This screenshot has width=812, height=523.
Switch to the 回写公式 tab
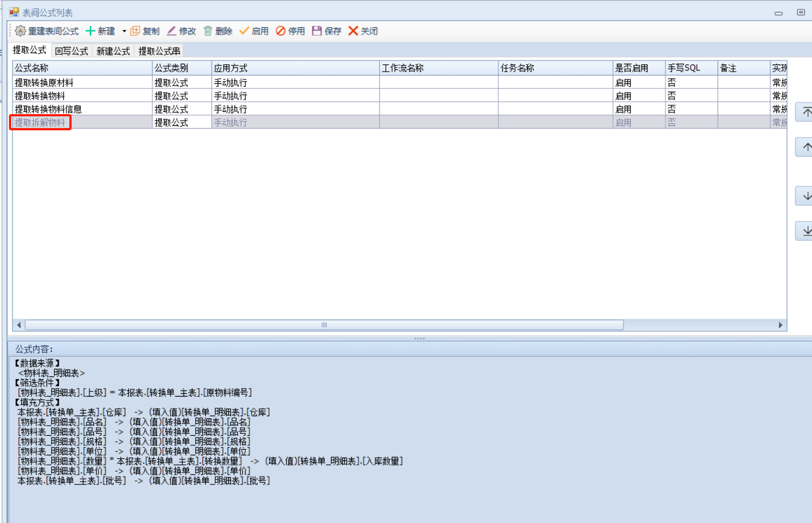(x=72, y=51)
